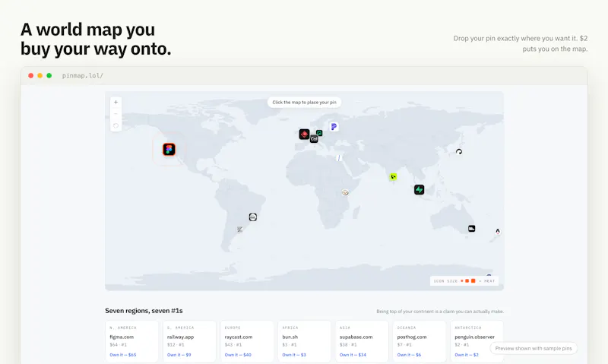Click the 'ASIA' region label
Screen dimensions: 608x364
tap(345, 328)
